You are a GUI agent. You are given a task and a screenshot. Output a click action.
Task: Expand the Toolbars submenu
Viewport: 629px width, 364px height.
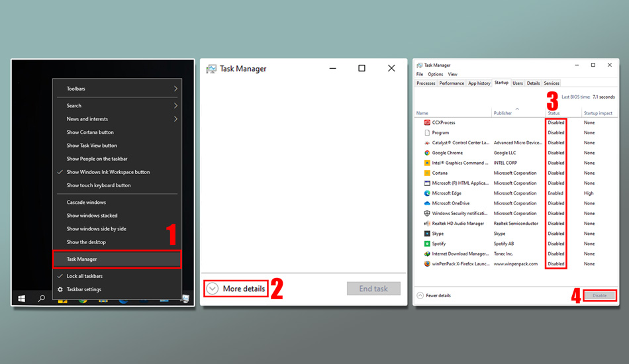(x=117, y=89)
